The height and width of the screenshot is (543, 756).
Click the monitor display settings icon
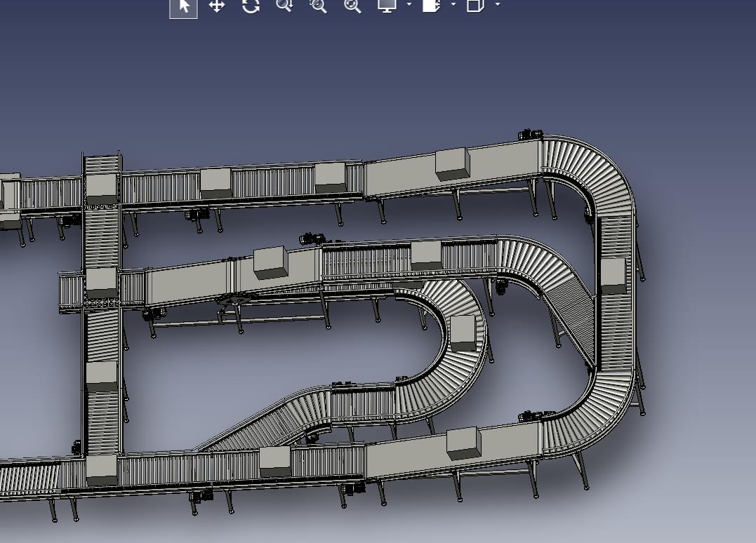coord(387,6)
